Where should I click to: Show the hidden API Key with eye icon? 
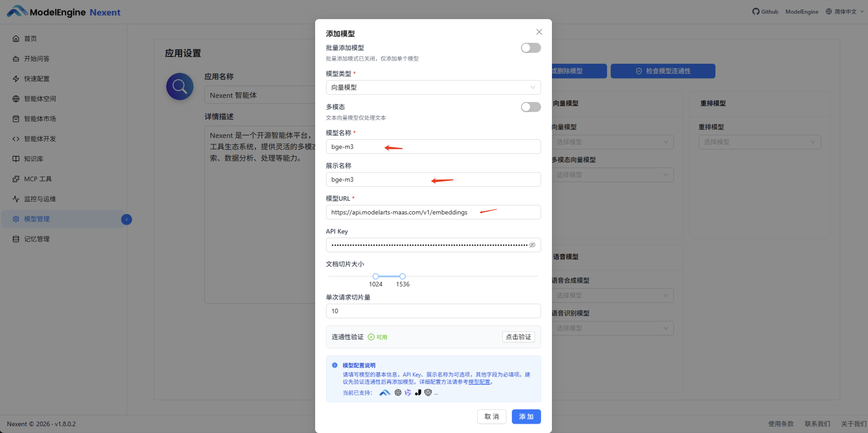(x=532, y=245)
